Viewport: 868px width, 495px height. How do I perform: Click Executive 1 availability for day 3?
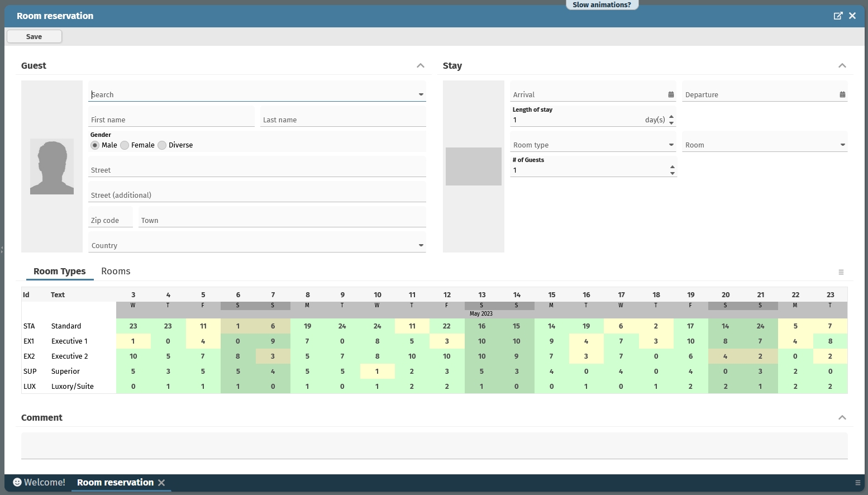[133, 341]
